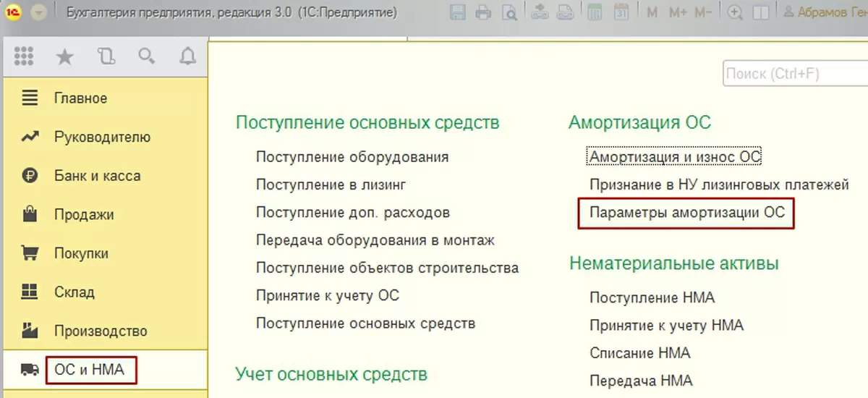Click the Поступление основных средств group heading
This screenshot has height=398, width=868.
(367, 123)
